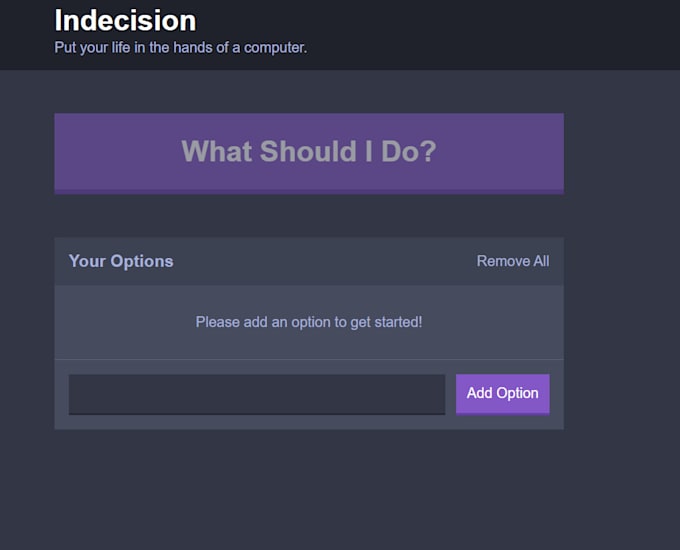The width and height of the screenshot is (680, 550).
Task: Activate the text box beside Add Option
Action: pos(256,394)
